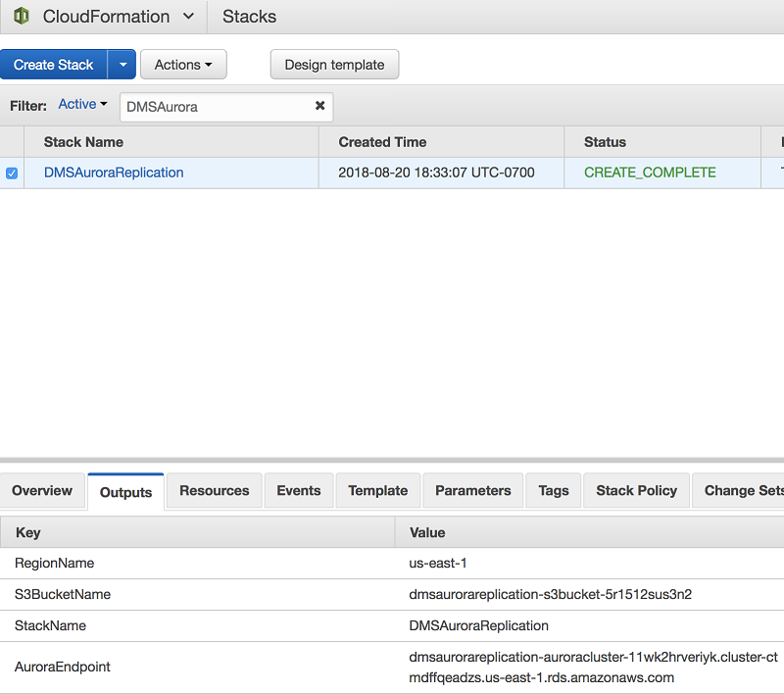784x694 pixels.
Task: Open the Actions dropdown menu
Action: click(x=183, y=65)
